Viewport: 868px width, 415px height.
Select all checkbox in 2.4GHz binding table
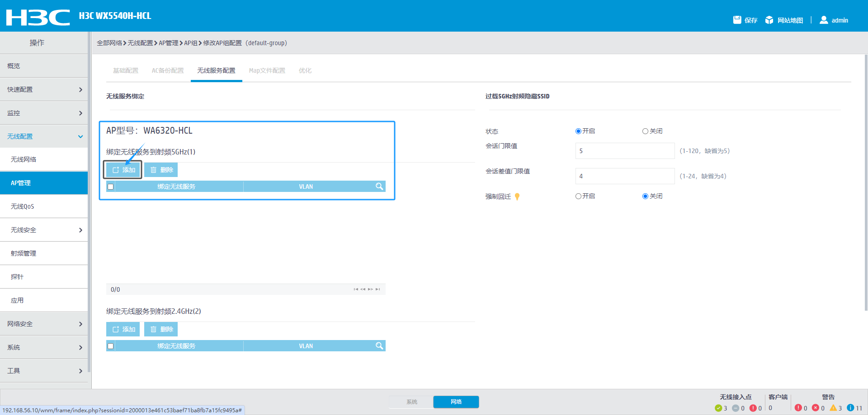111,346
